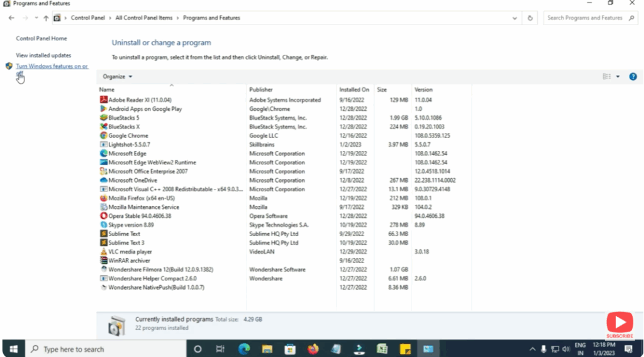This screenshot has width=644, height=357.
Task: Open View installed updates link
Action: click(43, 55)
